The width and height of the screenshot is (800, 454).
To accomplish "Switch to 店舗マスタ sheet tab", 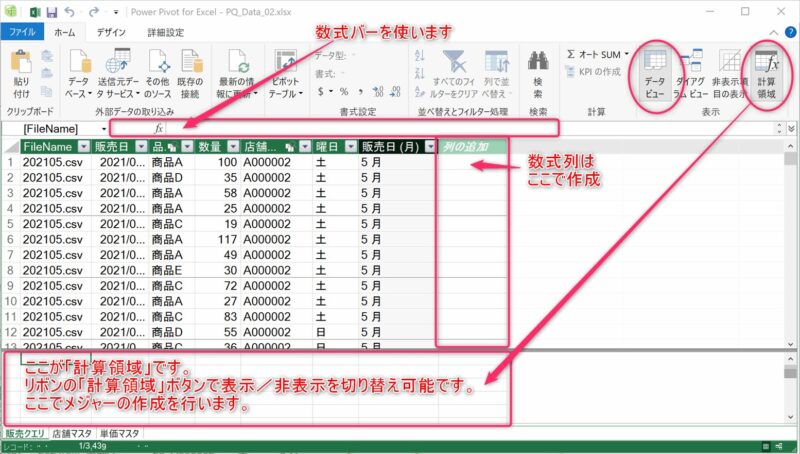I will click(x=71, y=434).
